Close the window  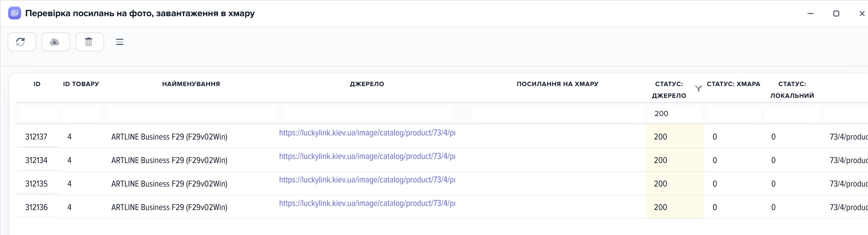tap(862, 14)
